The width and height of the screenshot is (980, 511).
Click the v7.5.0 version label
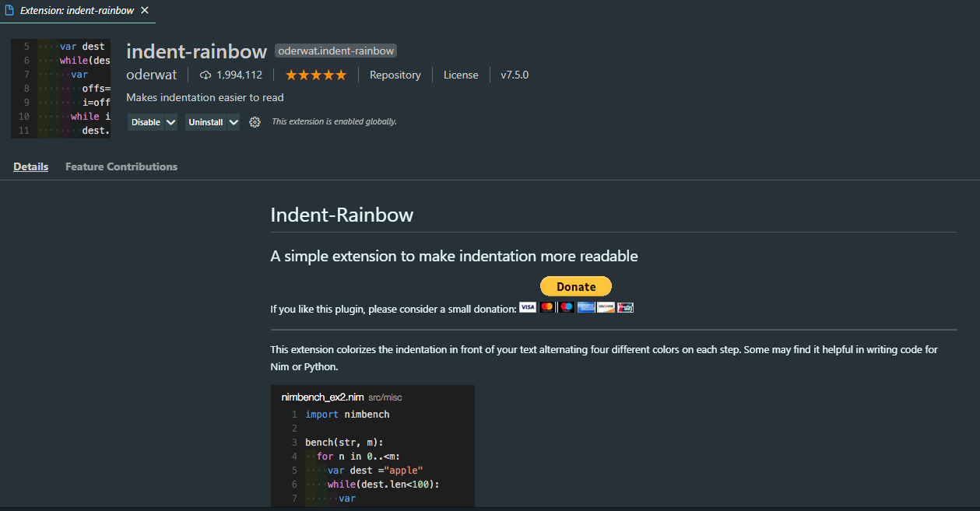515,75
